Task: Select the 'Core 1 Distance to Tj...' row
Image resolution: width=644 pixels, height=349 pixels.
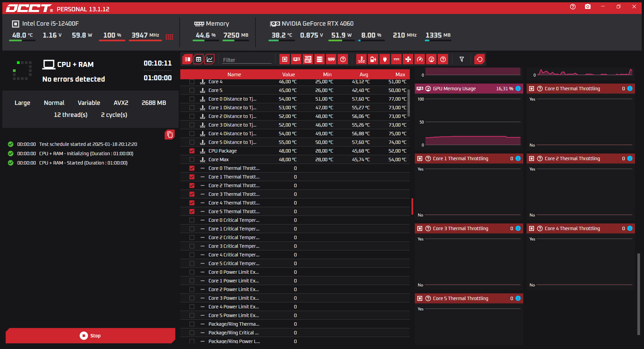Action: [295, 108]
